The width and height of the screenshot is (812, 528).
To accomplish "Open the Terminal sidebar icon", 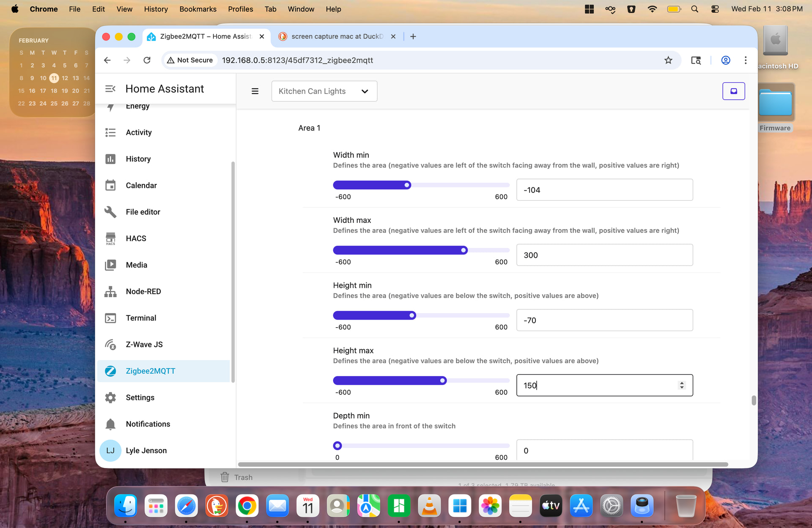I will click(x=110, y=318).
